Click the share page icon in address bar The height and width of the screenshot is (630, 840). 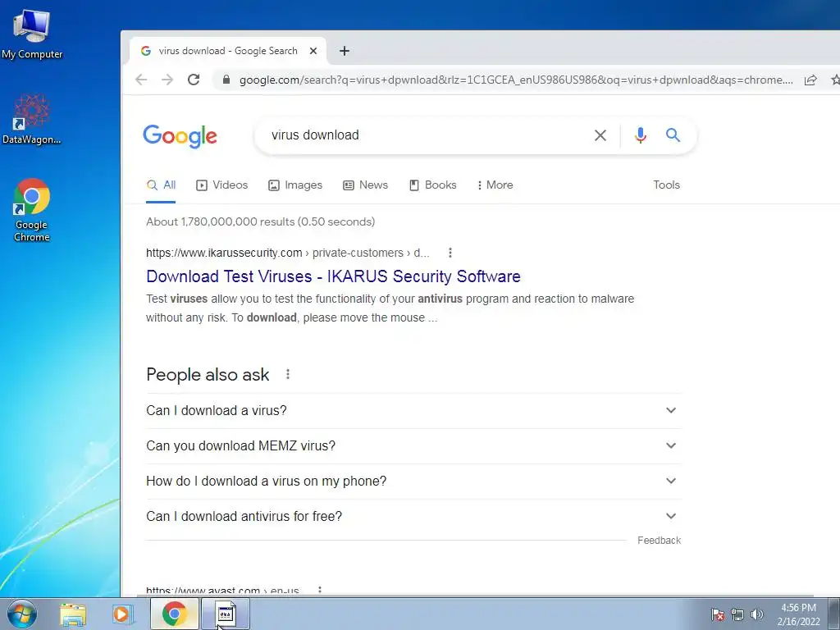810,80
